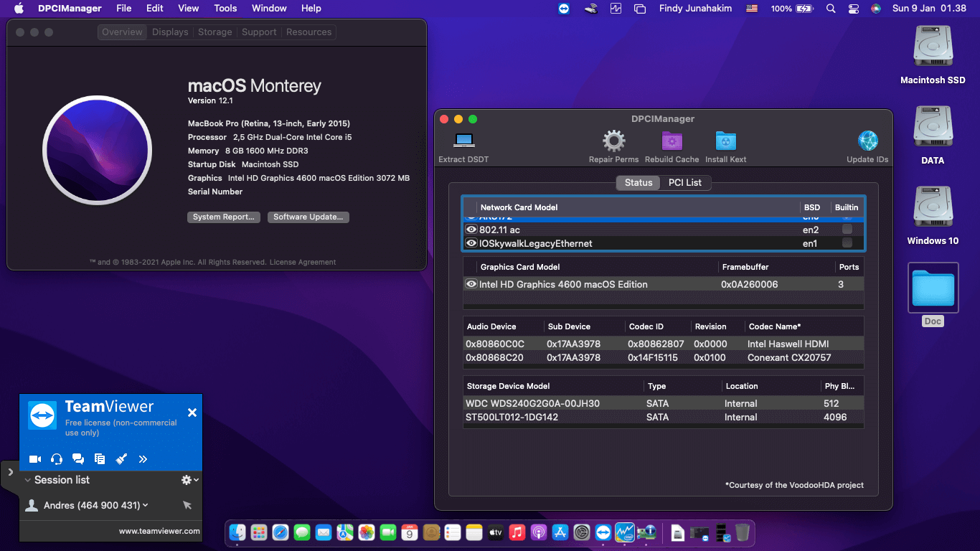Open Photos app in the Dock
Image resolution: width=980 pixels, height=551 pixels.
point(367,532)
